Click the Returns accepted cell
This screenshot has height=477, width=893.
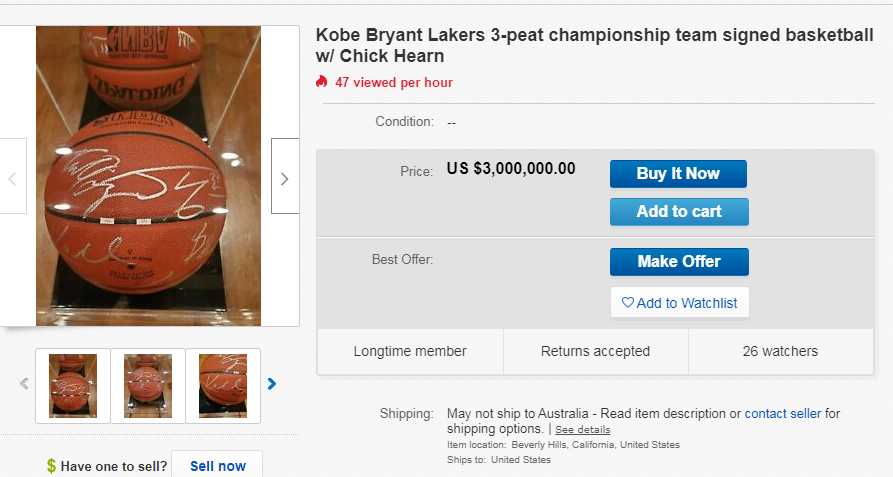pos(595,351)
